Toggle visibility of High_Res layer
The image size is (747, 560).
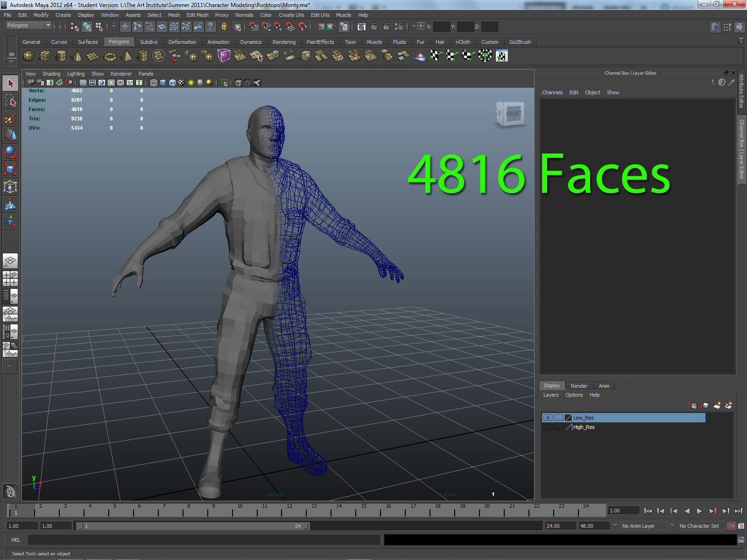click(x=548, y=427)
